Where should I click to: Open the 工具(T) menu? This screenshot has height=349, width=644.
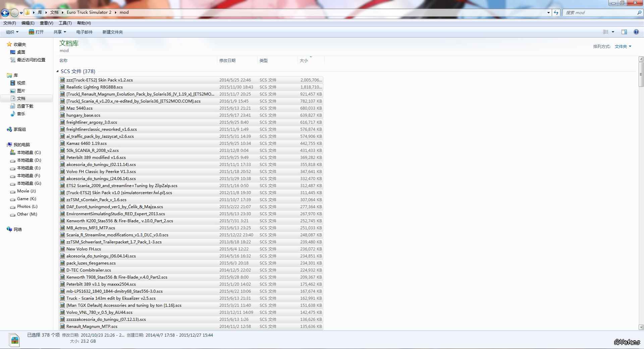(65, 23)
